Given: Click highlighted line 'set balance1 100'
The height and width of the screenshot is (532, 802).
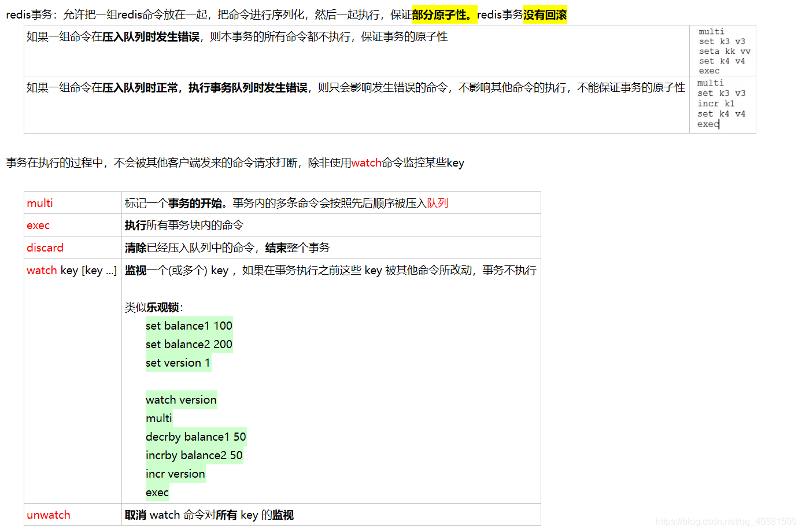Looking at the screenshot, I should [x=189, y=326].
